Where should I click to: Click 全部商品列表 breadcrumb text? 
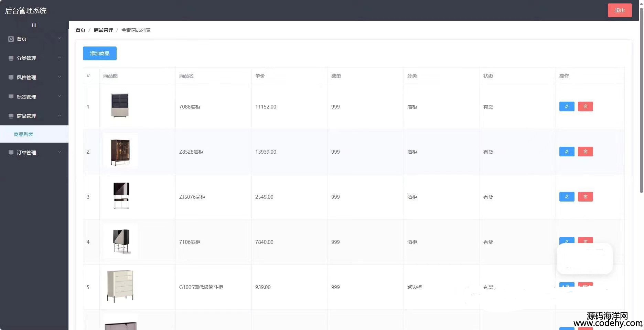pyautogui.click(x=136, y=30)
